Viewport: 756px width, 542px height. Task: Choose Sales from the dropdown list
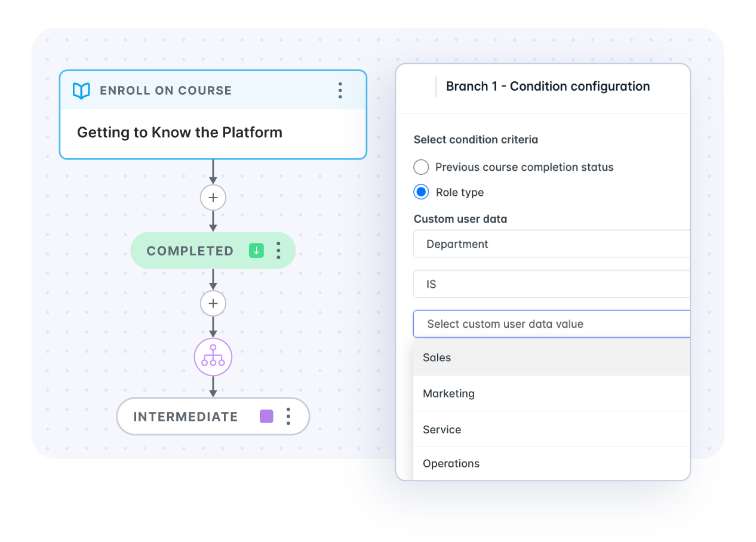coord(551,358)
